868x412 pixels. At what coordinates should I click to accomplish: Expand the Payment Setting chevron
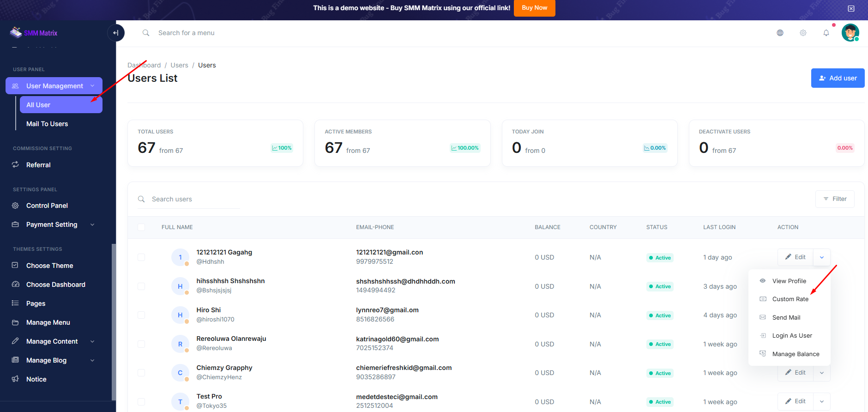pyautogui.click(x=92, y=224)
